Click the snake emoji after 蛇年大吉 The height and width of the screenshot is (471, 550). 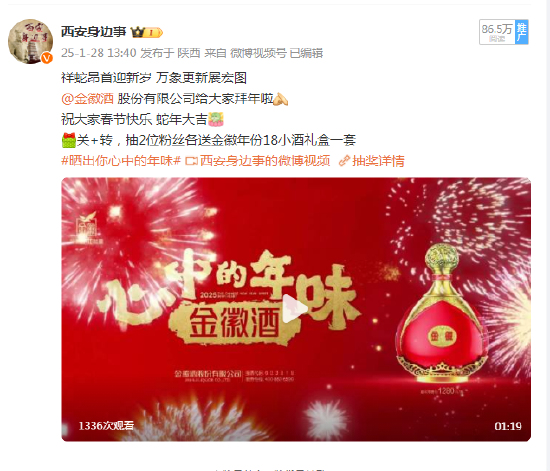(216, 119)
